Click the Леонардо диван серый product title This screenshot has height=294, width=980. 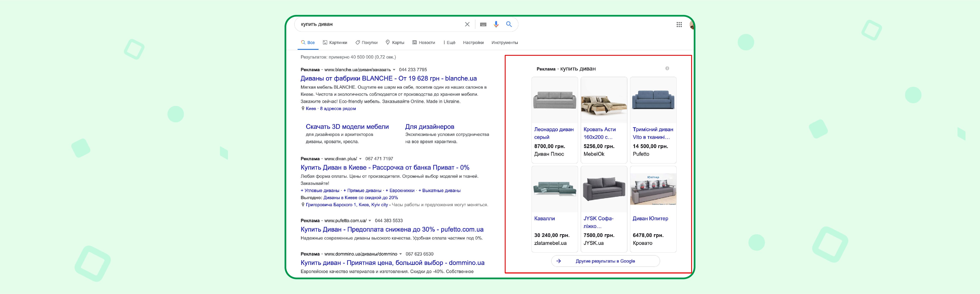554,133
